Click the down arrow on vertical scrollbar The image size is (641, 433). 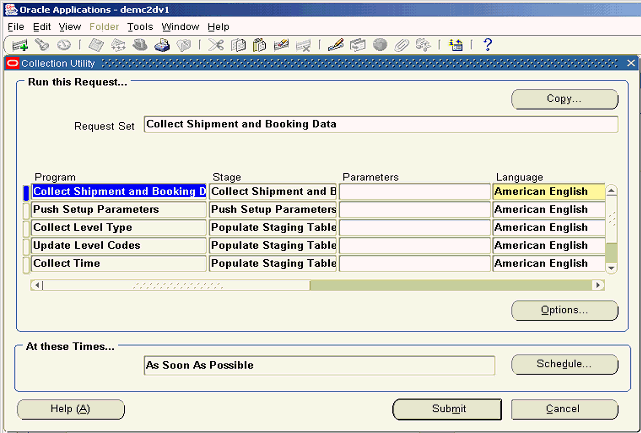pos(611,268)
